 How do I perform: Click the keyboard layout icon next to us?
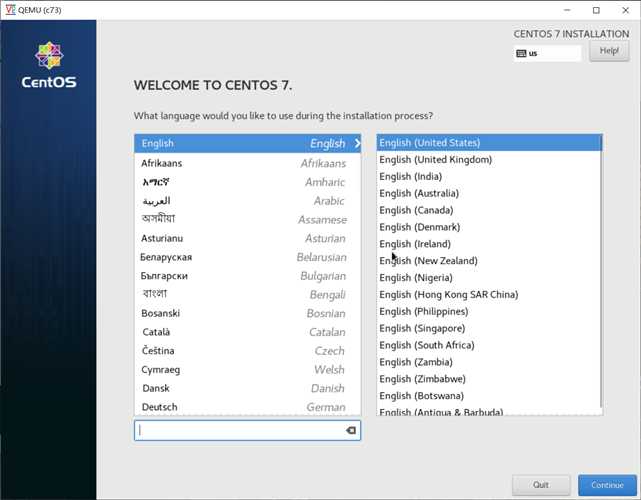click(521, 54)
